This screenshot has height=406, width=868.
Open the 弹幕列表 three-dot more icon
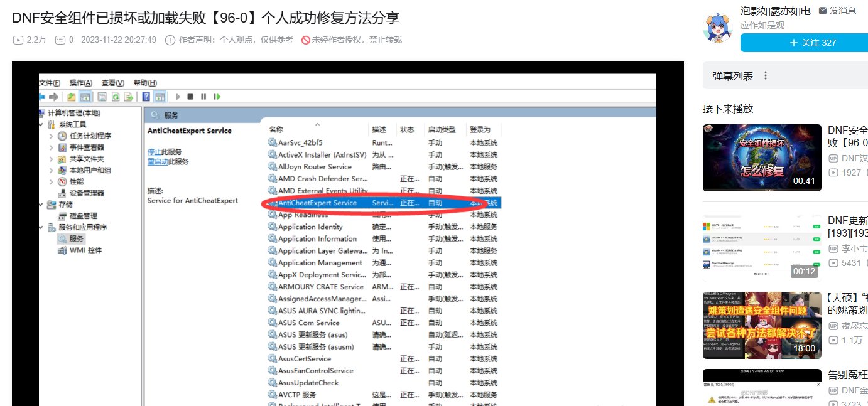coord(765,76)
